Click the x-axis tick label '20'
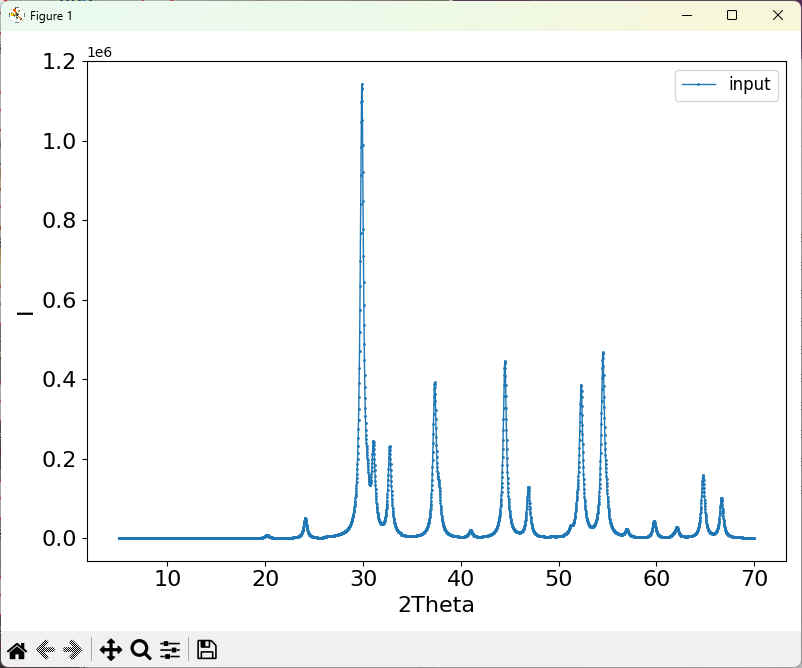The height and width of the screenshot is (668, 802). pyautogui.click(x=265, y=578)
